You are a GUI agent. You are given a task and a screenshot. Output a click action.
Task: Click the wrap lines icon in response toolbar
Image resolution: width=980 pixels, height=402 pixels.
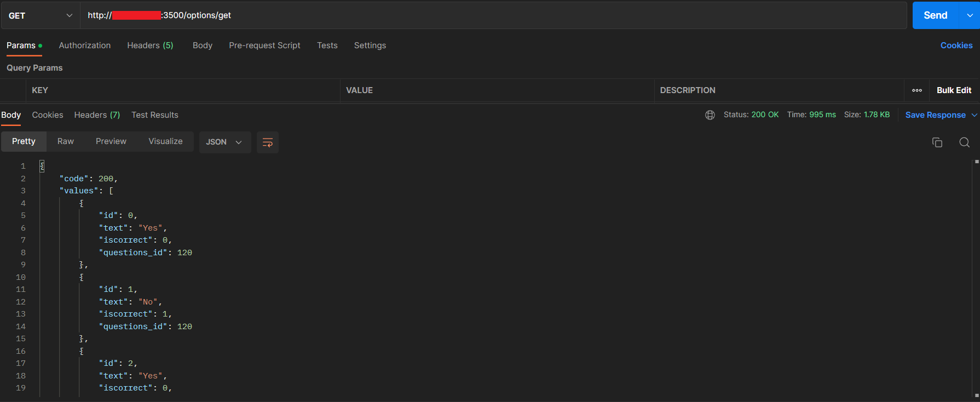tap(268, 142)
